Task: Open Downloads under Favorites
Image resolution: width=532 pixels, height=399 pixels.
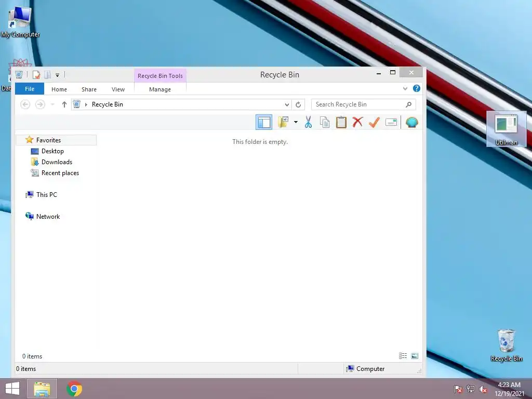Action: click(57, 162)
